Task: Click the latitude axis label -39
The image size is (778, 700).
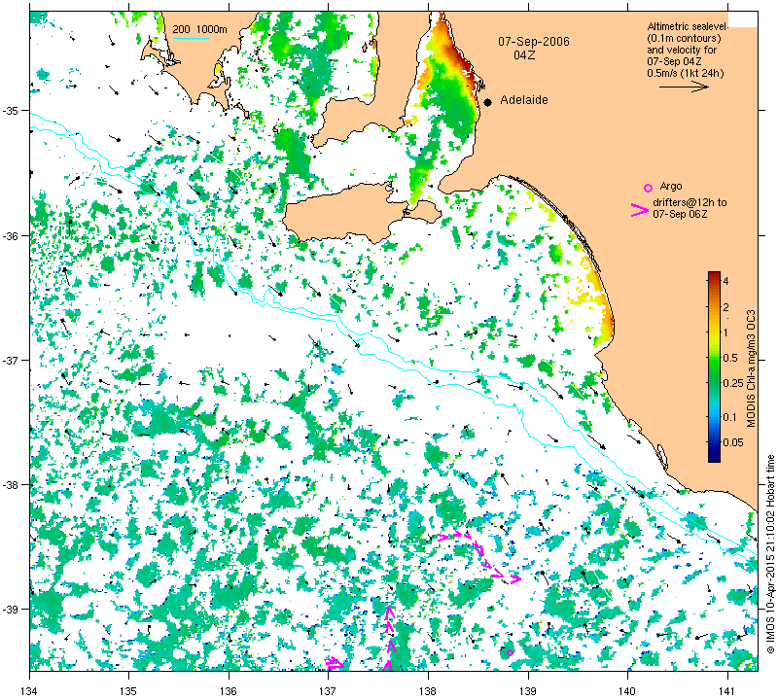Action: (10, 609)
